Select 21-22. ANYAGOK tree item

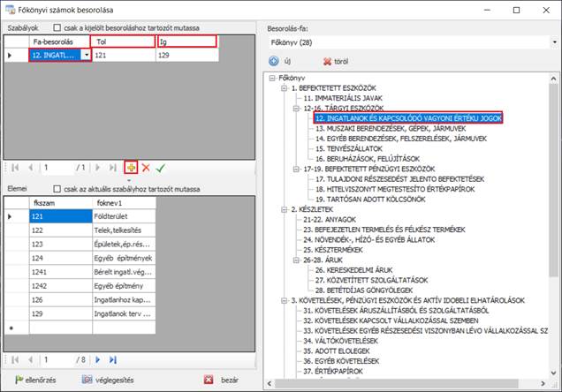pos(330,220)
